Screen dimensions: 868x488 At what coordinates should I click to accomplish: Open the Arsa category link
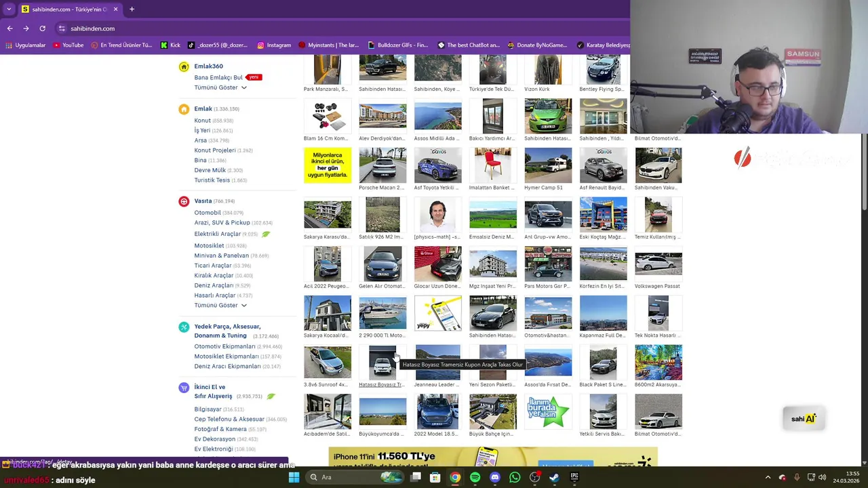200,140
